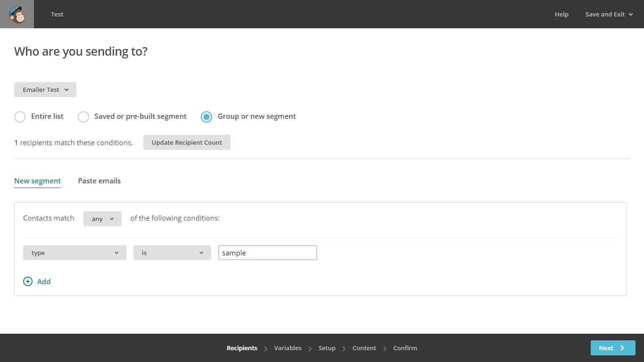Jump to the Setup step

tap(327, 348)
